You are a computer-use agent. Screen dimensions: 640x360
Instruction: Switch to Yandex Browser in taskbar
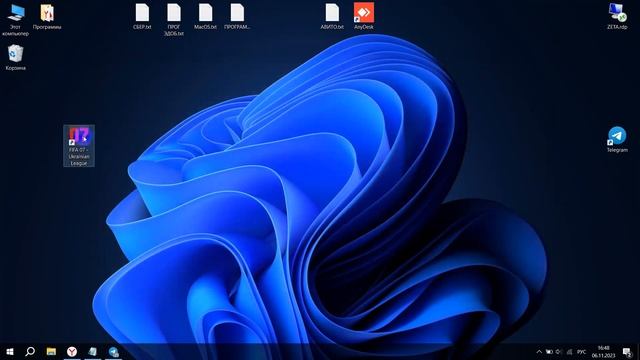(72, 351)
